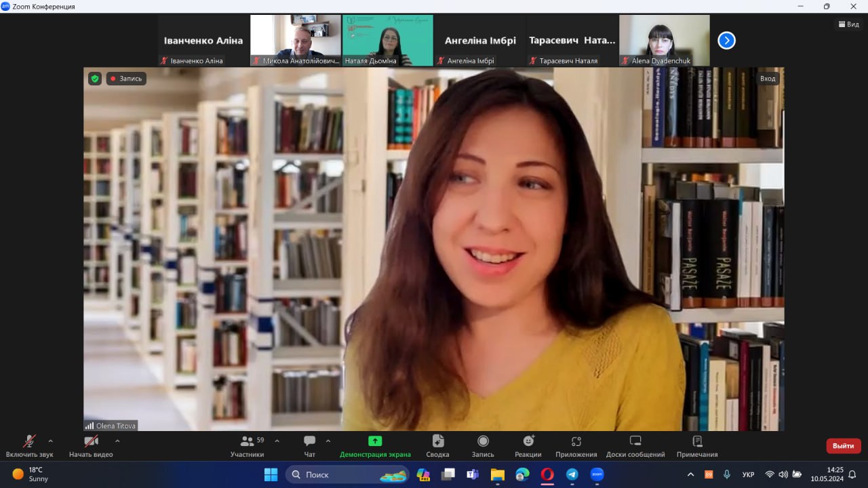Open the Чат chat panel
Screen dimensions: 868x488
point(310,446)
